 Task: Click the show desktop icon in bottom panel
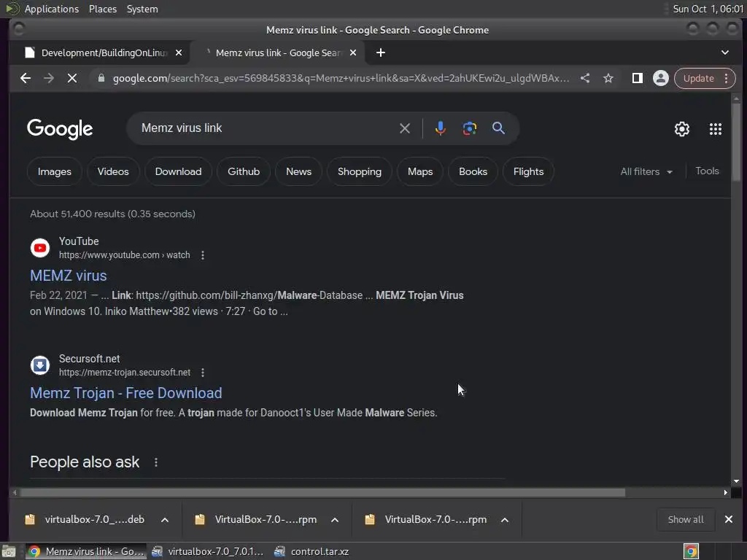tap(9, 551)
